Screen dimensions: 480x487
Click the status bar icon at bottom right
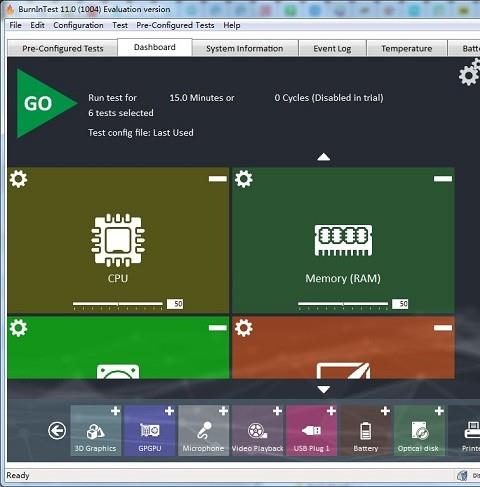[x=462, y=475]
